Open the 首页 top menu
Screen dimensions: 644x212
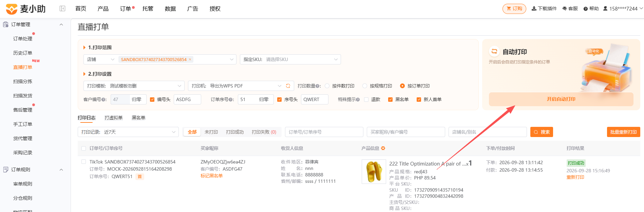(x=81, y=9)
